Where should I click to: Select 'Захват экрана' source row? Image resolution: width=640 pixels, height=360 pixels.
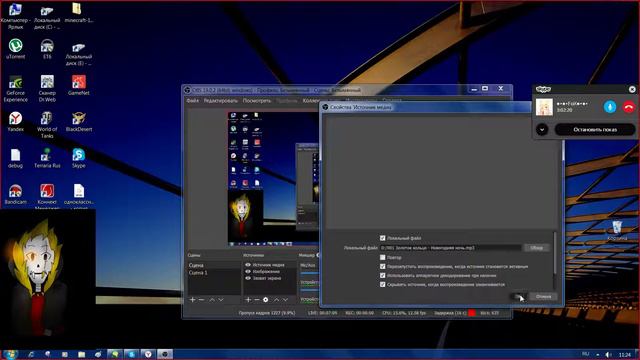tap(269, 278)
